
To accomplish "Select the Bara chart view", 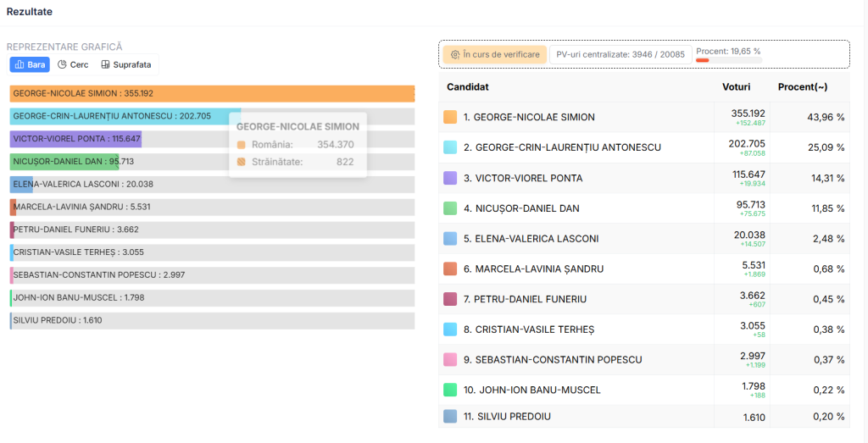I will point(30,64).
